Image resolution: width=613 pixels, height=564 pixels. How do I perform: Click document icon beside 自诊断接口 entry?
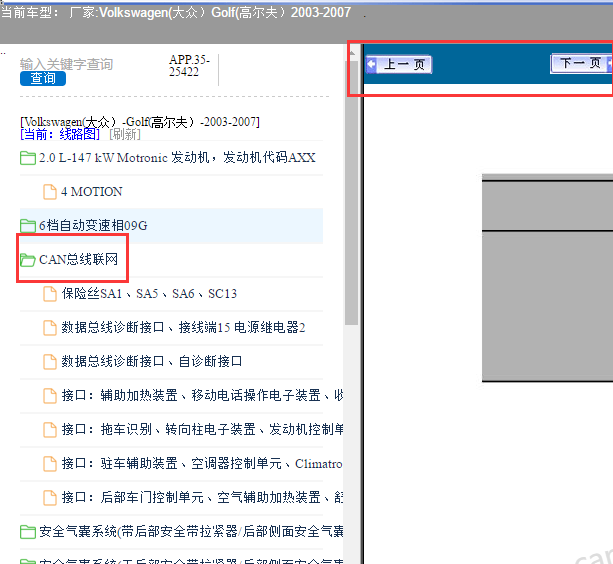pyautogui.click(x=50, y=362)
